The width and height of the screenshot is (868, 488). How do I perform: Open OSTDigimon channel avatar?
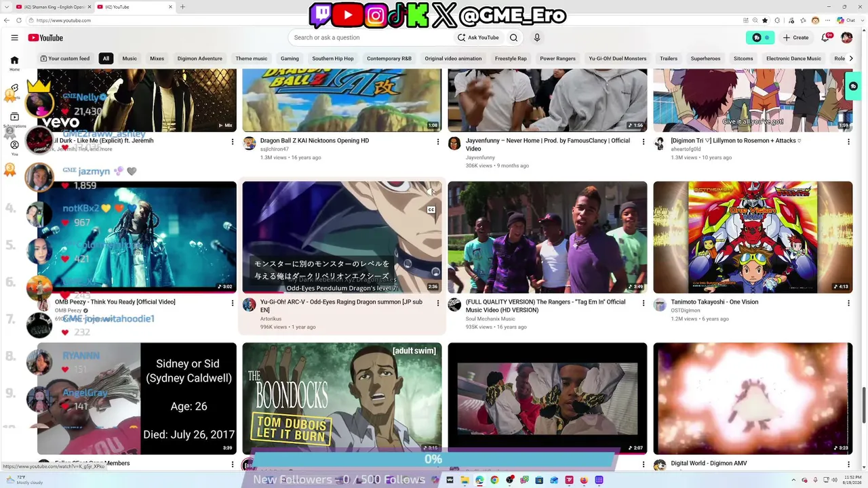(660, 304)
